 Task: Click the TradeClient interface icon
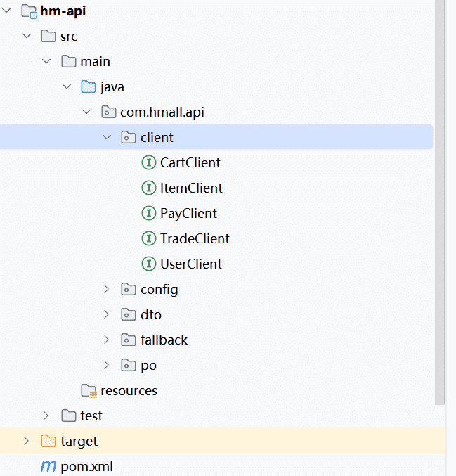click(x=148, y=238)
